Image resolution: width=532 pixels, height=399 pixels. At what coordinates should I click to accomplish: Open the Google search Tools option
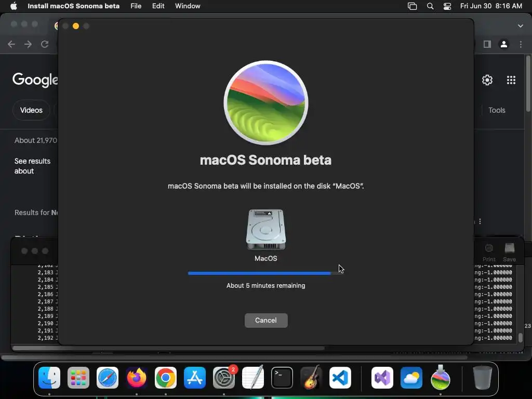tap(497, 110)
